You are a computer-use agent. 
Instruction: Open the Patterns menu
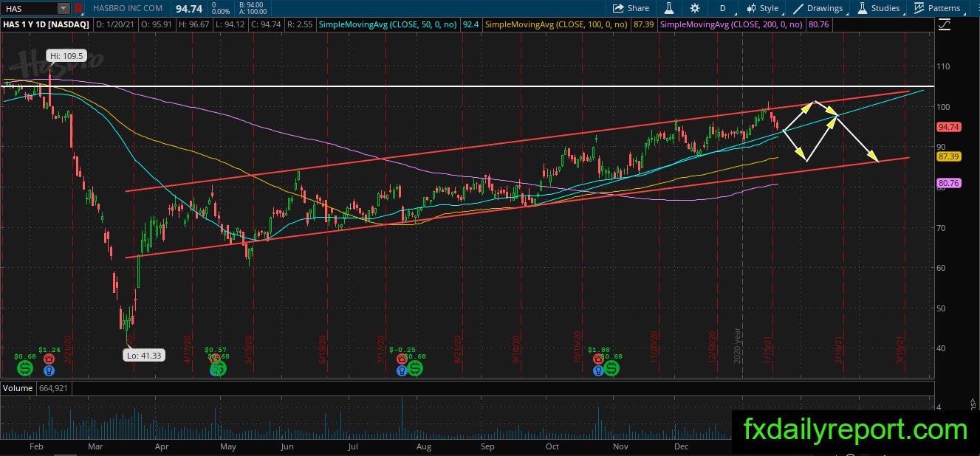click(x=937, y=8)
